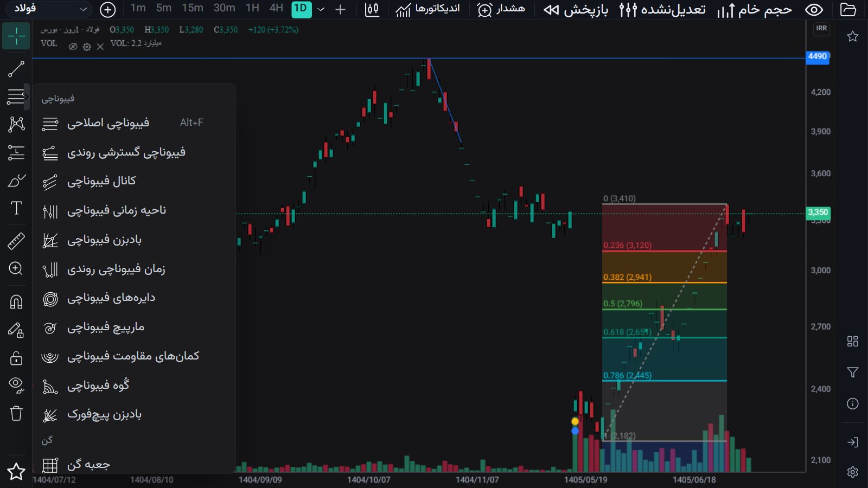Start bar replay with بازپخش

tap(576, 9)
